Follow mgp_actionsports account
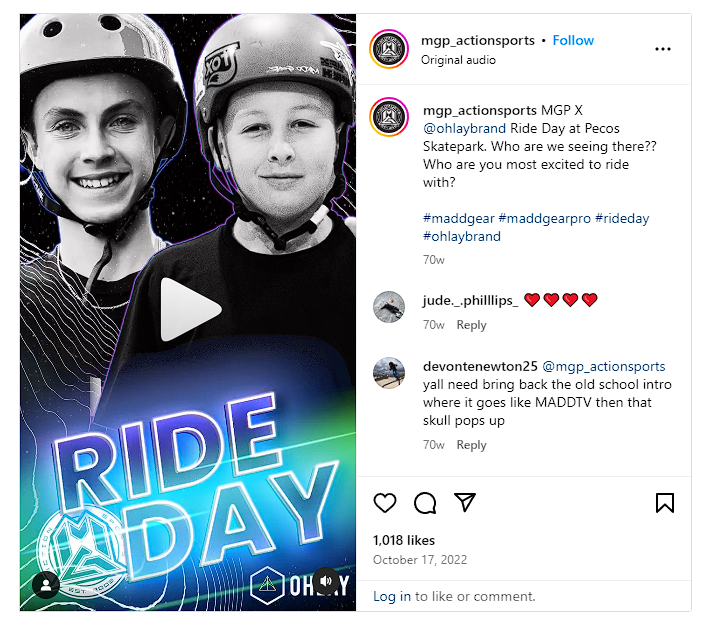 tap(573, 40)
